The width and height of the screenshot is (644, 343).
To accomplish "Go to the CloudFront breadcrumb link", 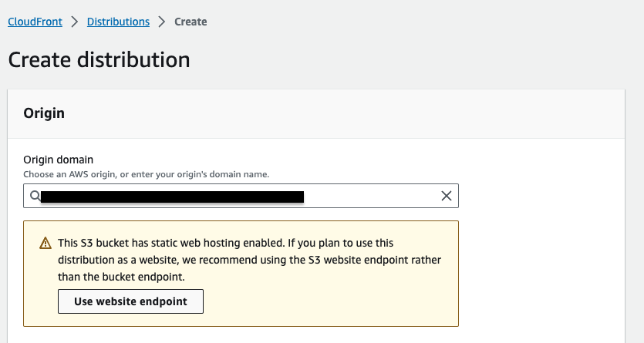I will click(x=35, y=22).
